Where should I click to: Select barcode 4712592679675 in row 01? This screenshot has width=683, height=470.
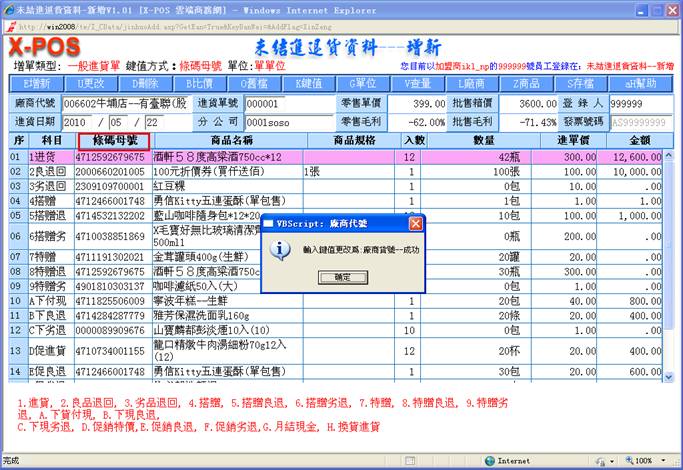click(112, 157)
